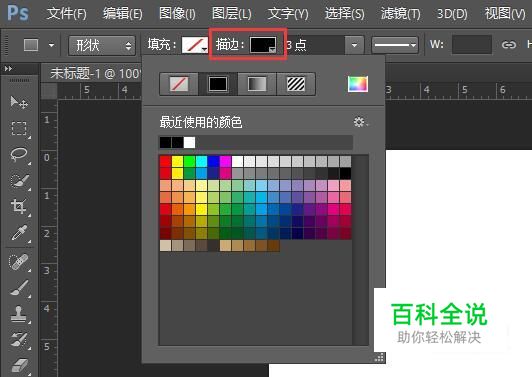The image size is (532, 377).
Task: Click the Photoshop Ps logo
Action: coord(18,13)
